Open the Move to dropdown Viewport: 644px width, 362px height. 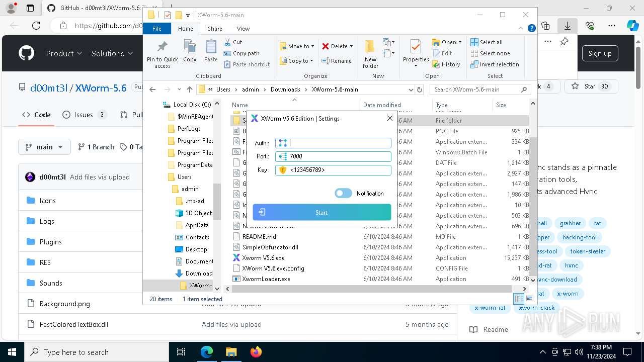click(297, 46)
